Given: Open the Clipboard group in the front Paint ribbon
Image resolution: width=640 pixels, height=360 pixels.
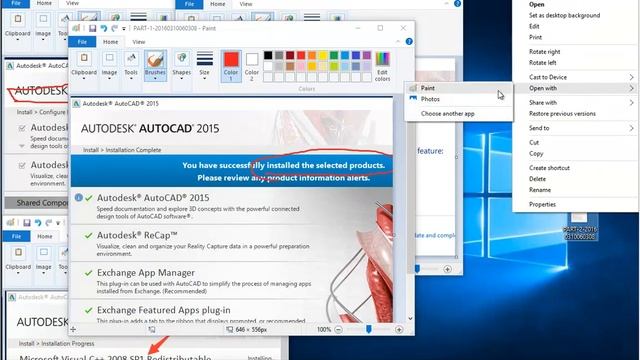Looking at the screenshot, I should 84,65.
